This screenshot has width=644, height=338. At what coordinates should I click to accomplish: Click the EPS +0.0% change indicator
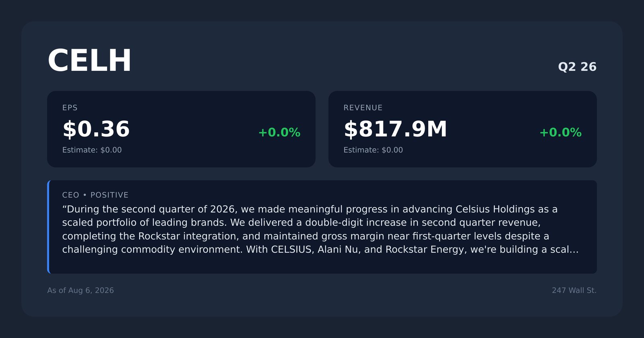pyautogui.click(x=279, y=132)
